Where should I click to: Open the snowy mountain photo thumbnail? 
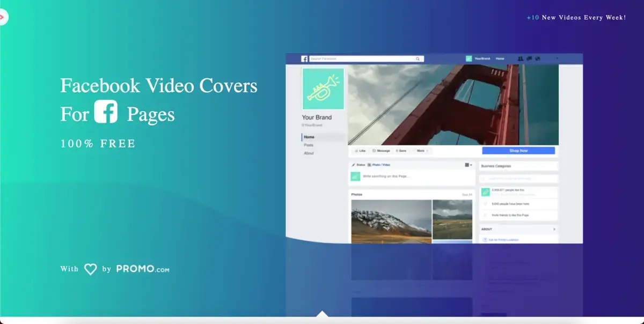click(391, 222)
